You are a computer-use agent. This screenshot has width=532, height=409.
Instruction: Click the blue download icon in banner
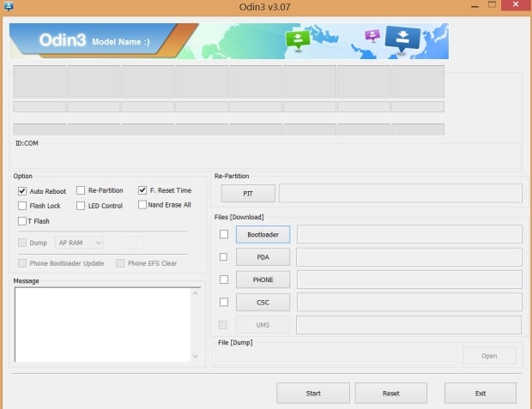[402, 39]
